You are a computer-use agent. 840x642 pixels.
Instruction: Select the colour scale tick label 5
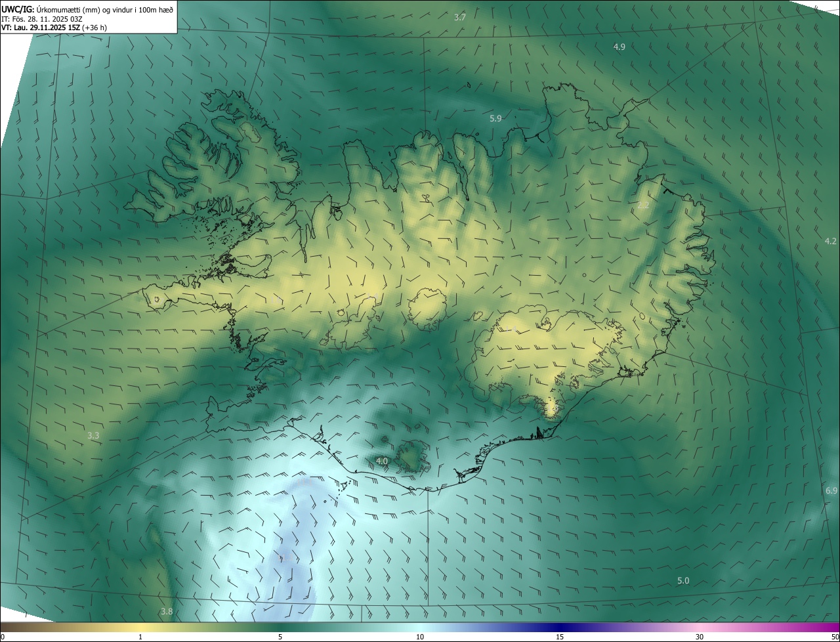[x=280, y=637]
